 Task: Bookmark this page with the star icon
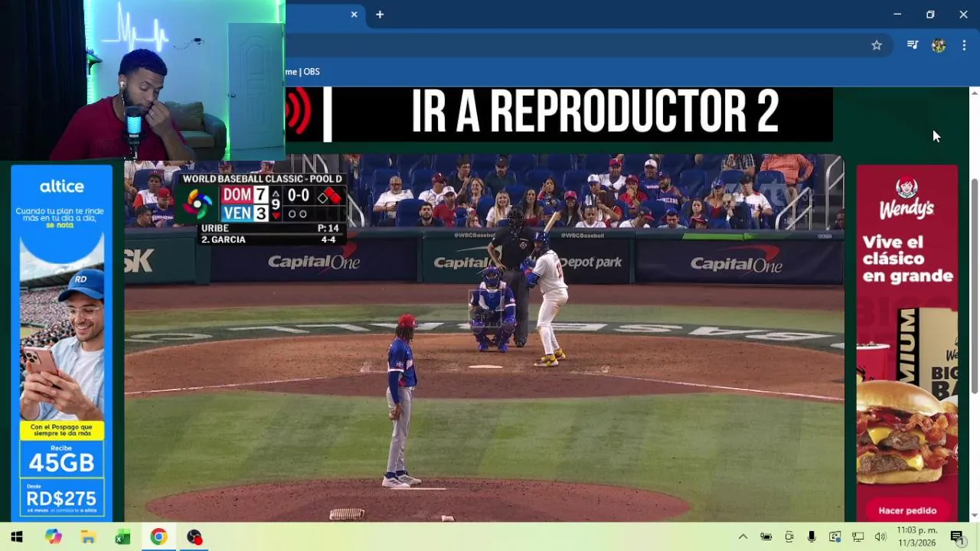pyautogui.click(x=877, y=45)
